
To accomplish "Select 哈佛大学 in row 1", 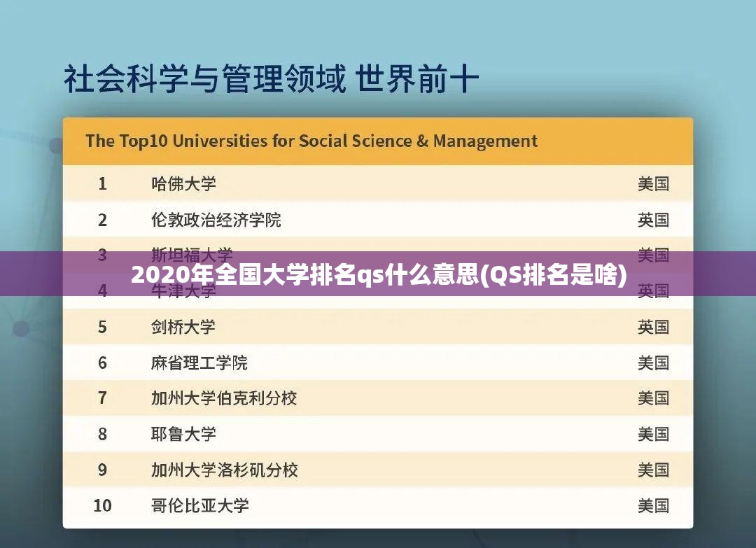I will (183, 183).
